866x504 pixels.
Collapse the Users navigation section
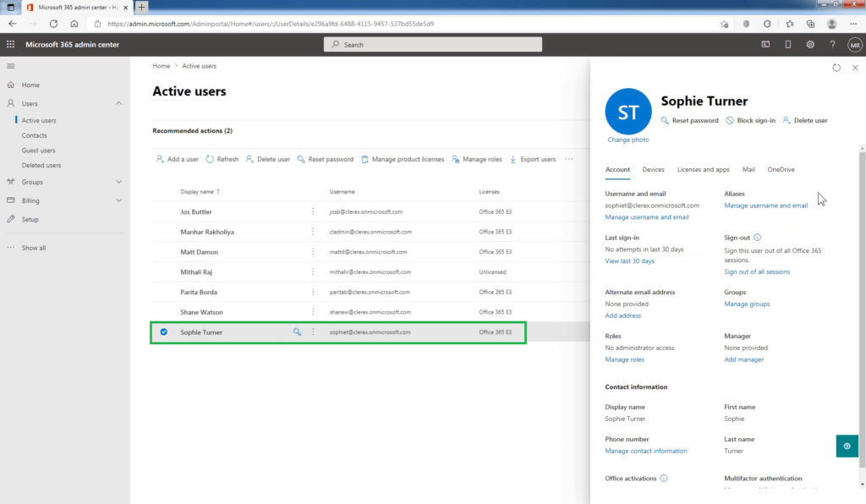118,103
